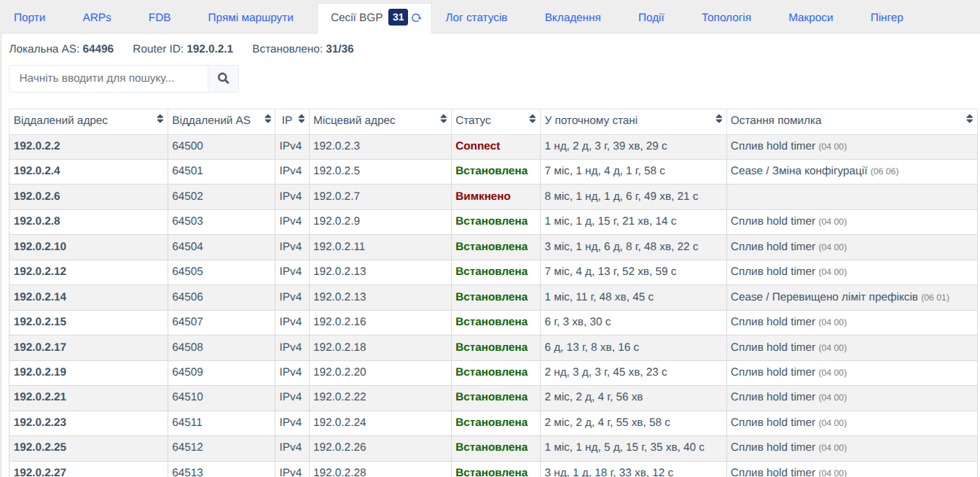Sort by Статус column arrows

(x=533, y=120)
